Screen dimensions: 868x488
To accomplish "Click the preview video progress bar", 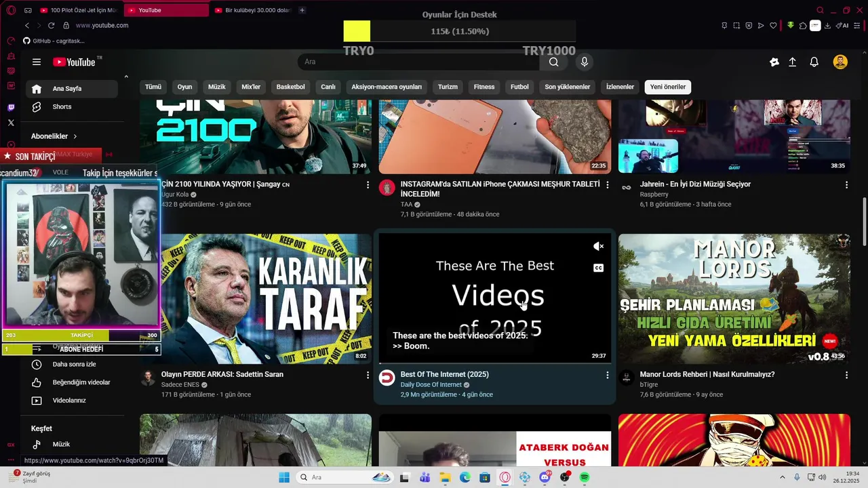I will [x=495, y=363].
